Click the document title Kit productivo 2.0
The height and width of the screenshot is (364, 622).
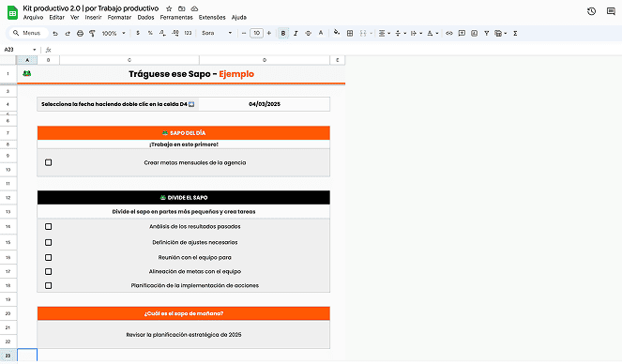click(91, 8)
